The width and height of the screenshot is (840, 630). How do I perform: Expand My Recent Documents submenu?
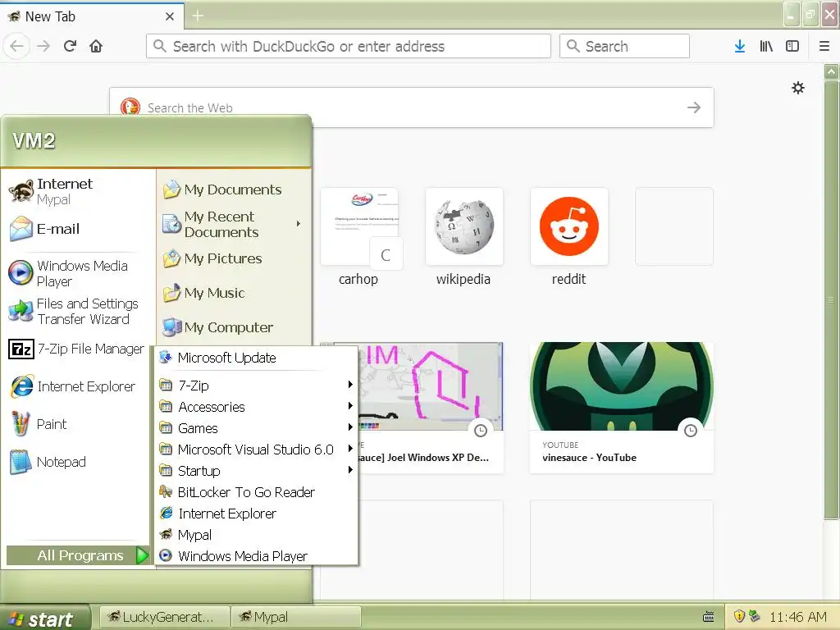(234, 225)
